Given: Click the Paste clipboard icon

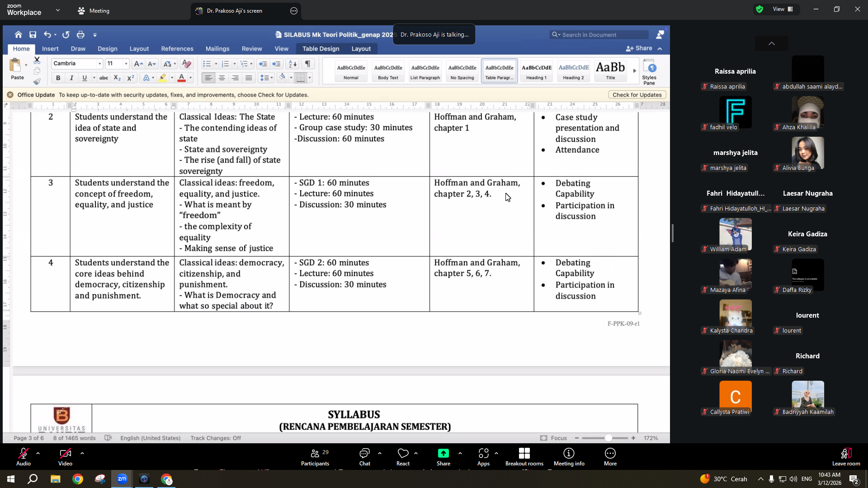Looking at the screenshot, I should [x=15, y=66].
